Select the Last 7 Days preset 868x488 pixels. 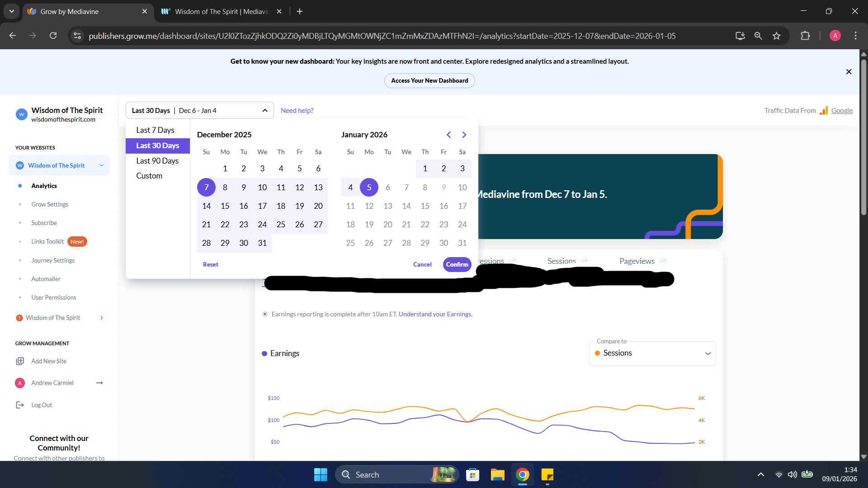tap(155, 130)
